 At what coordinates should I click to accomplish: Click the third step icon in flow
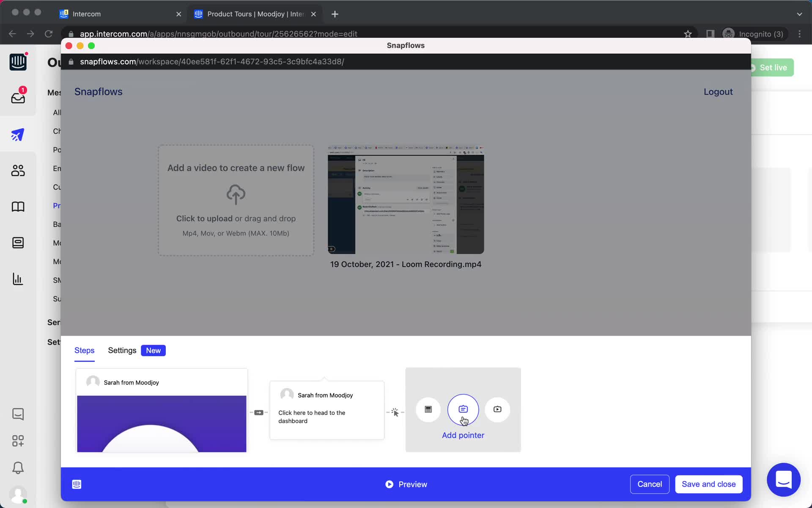coord(497,409)
